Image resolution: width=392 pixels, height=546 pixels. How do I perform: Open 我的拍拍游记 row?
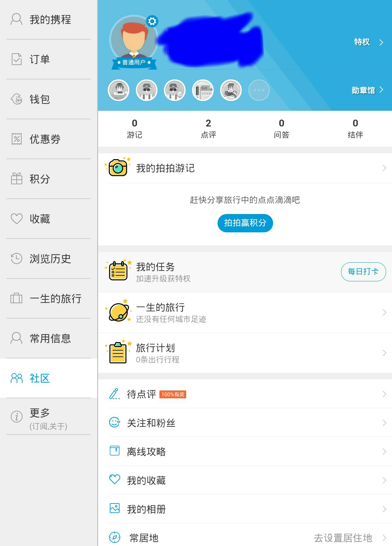(245, 168)
